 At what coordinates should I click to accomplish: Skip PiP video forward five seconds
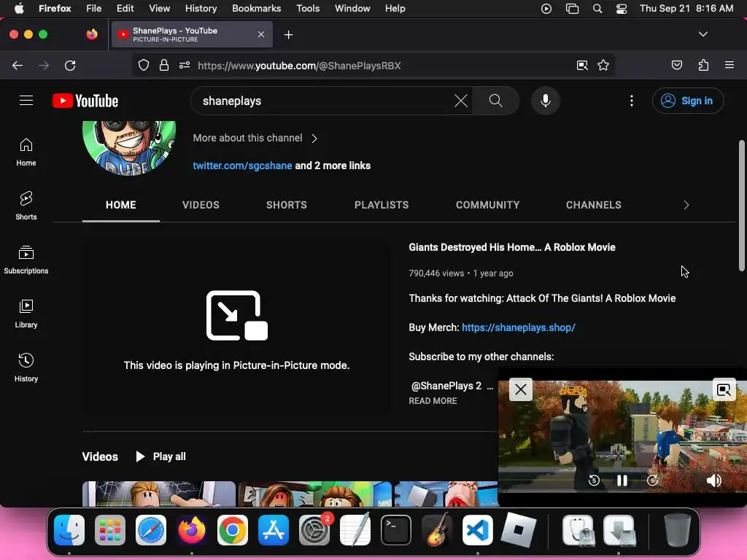tap(653, 481)
